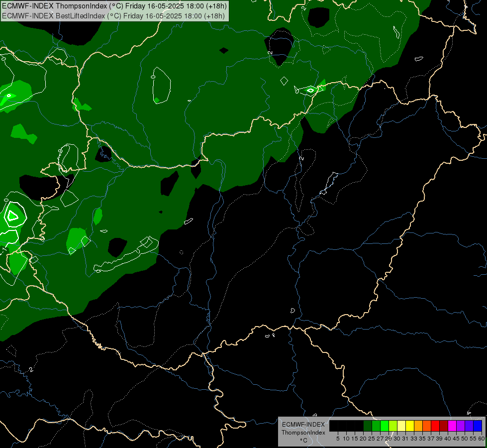
Task: Select the bright green 27-29 legend swatch
Action: (x=385, y=426)
